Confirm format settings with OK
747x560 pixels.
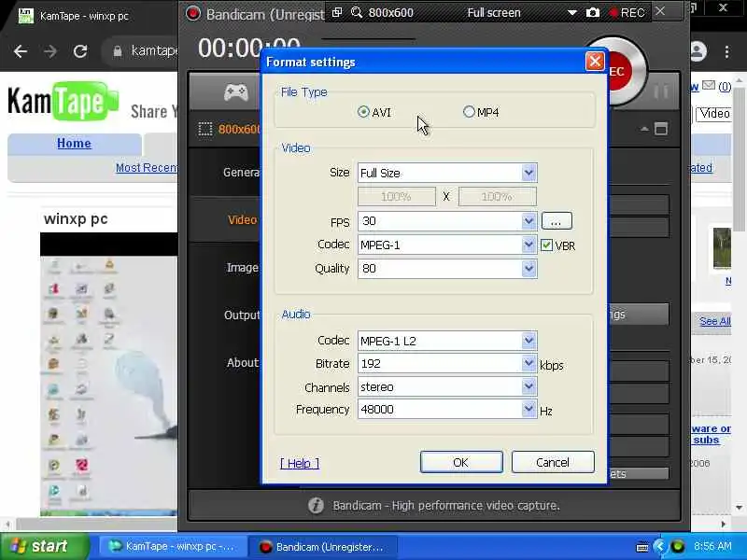point(461,462)
